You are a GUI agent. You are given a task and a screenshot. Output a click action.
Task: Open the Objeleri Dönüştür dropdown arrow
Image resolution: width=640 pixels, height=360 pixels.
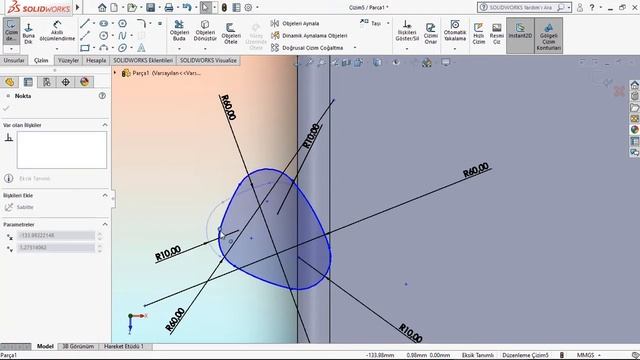pyautogui.click(x=205, y=49)
